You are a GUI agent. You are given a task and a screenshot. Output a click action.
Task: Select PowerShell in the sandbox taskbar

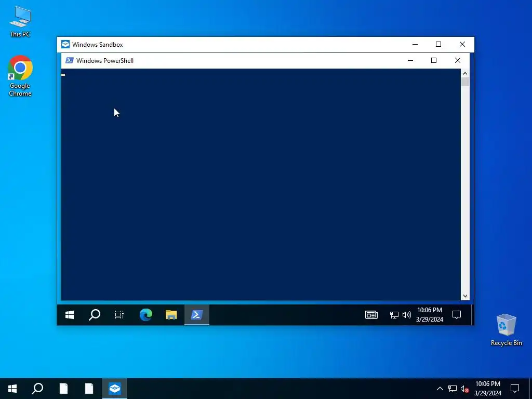(x=197, y=315)
